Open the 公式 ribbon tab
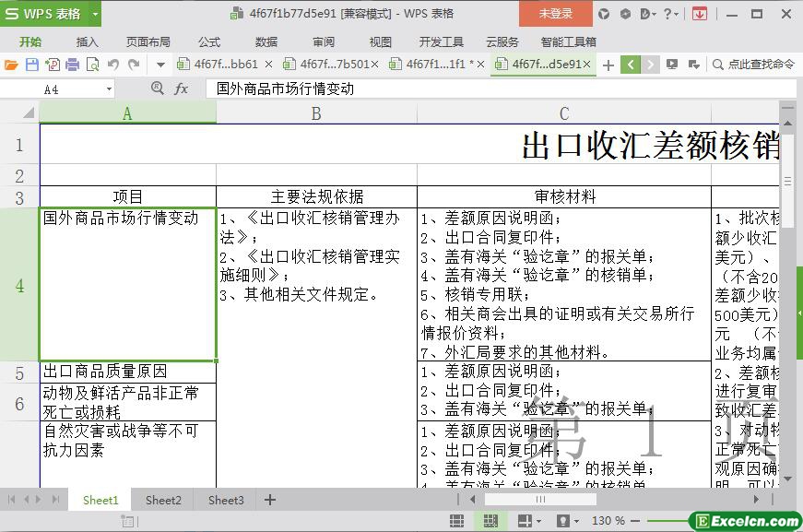 tap(209, 41)
